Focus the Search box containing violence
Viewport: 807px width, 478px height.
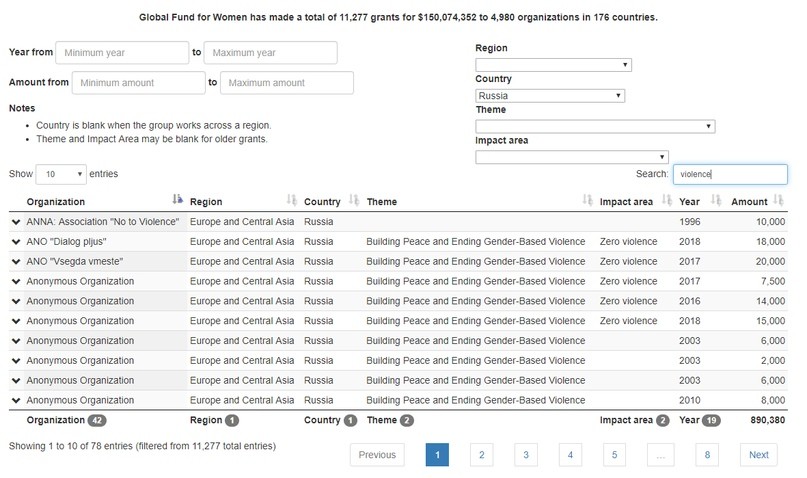(729, 174)
